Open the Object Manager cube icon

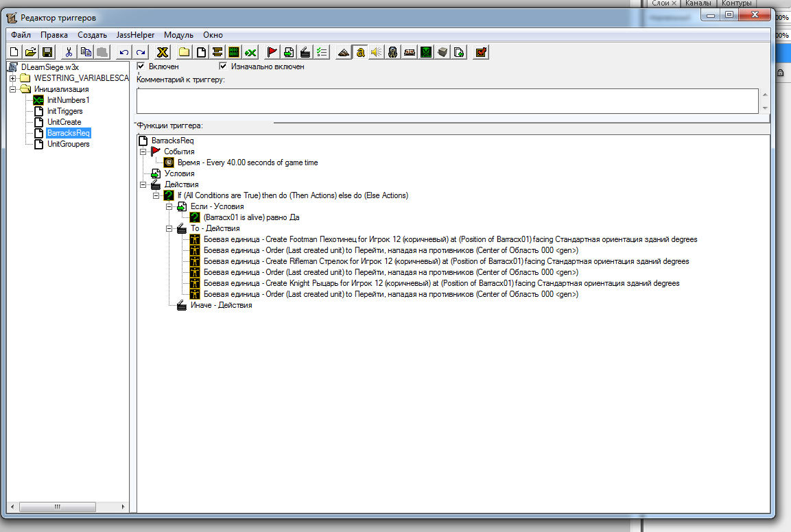[442, 52]
